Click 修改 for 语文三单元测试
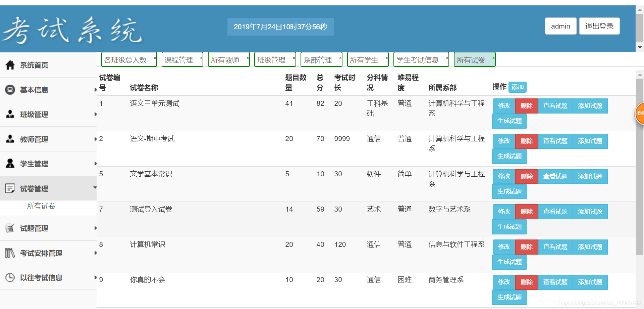This screenshot has width=644, height=309. click(504, 106)
